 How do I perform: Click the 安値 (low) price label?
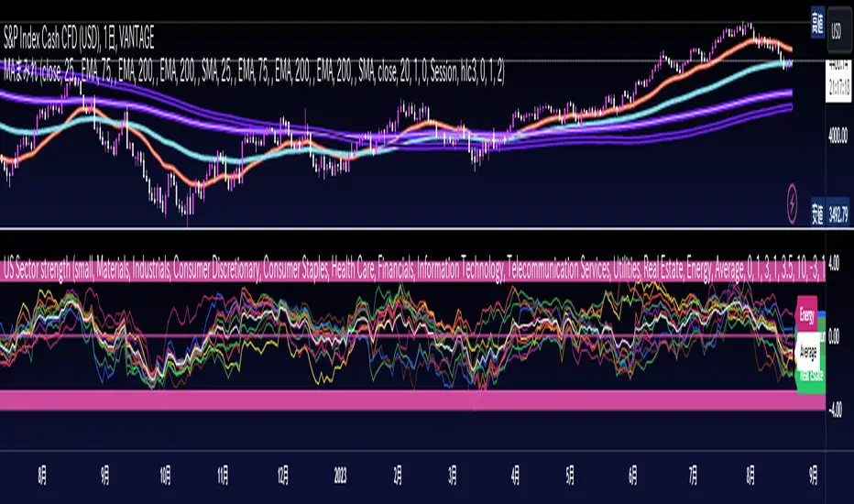818,214
